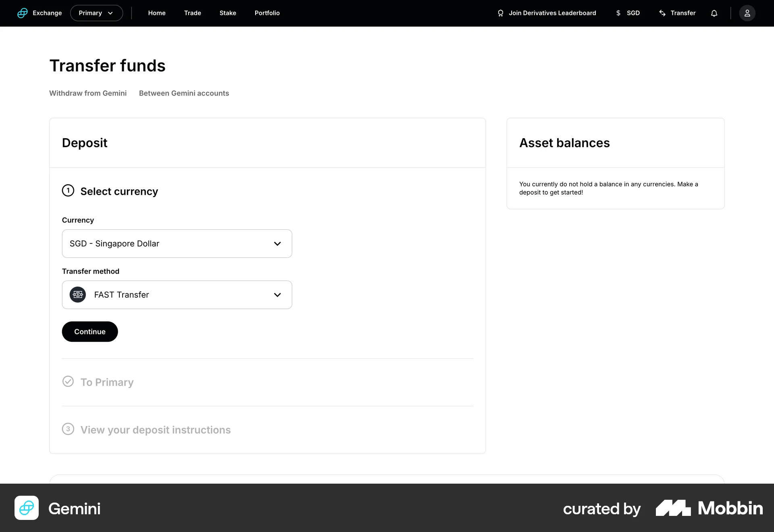Open the Transfer method dropdown
Image resolution: width=774 pixels, height=532 pixels.
coord(177,295)
